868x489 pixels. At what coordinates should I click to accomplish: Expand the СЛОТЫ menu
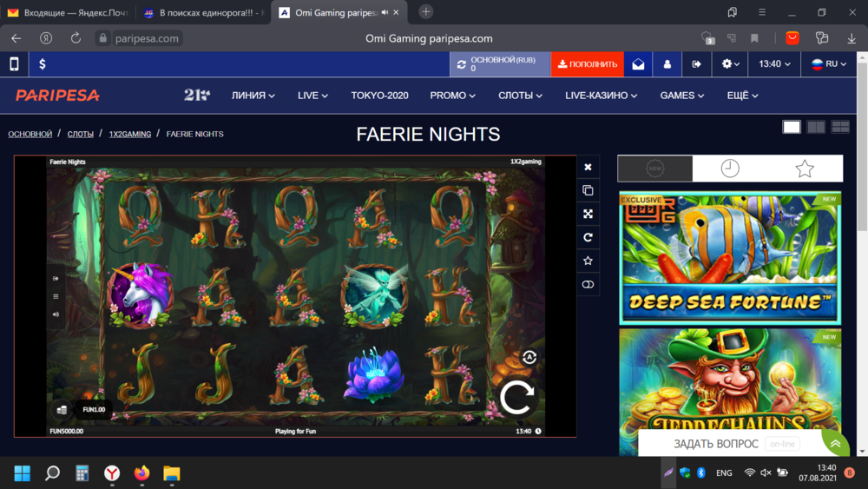(520, 96)
